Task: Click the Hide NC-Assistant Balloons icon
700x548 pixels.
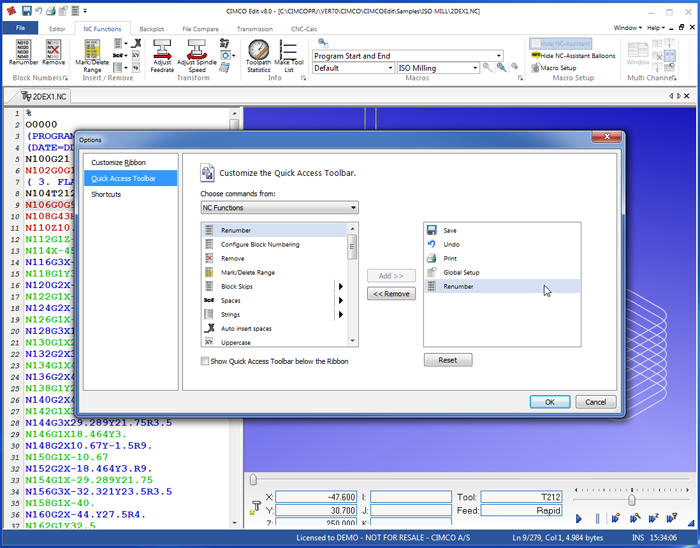Action: [x=535, y=55]
